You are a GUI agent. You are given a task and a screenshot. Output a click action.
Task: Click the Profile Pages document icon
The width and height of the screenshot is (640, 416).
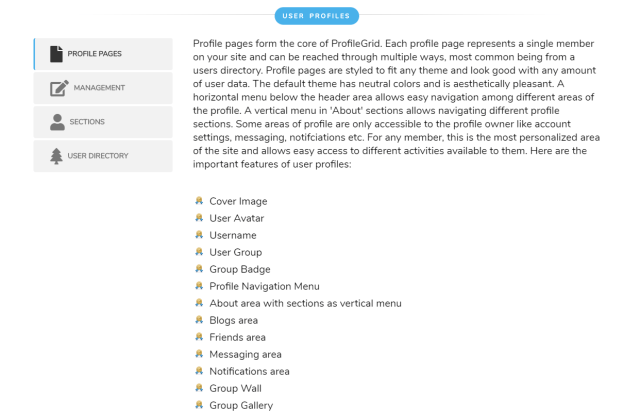56,54
